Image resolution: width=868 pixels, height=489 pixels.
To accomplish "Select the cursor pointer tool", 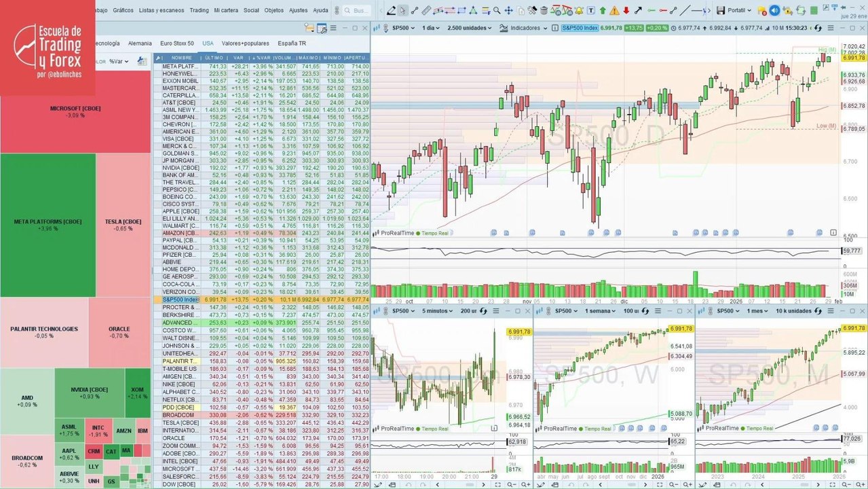I will click(403, 10).
